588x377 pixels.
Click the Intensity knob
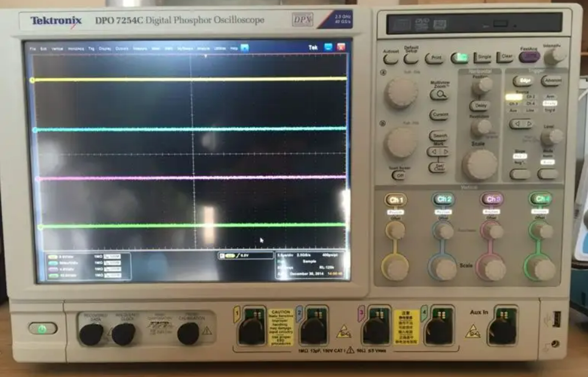tap(554, 56)
